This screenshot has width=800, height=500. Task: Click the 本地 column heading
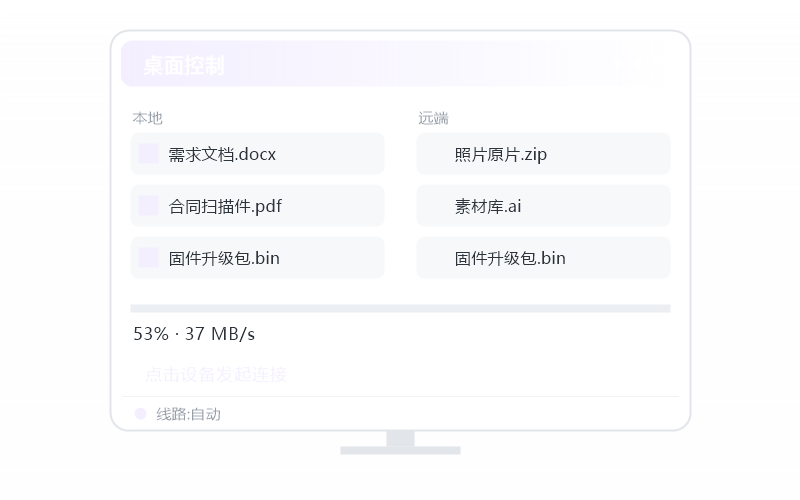coord(147,118)
